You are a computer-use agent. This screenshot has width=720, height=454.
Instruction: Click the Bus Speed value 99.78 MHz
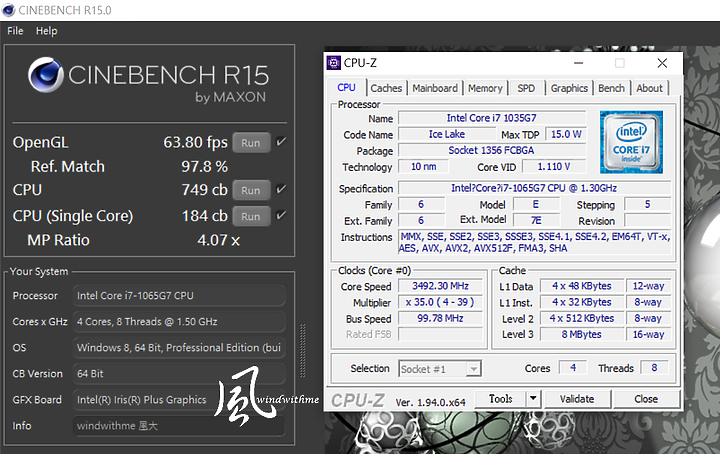pos(440,318)
